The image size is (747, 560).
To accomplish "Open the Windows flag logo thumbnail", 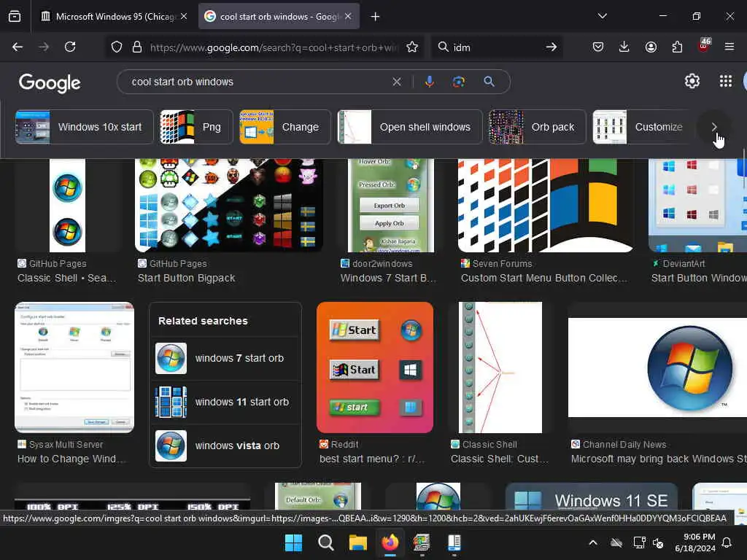I will 546,205.
